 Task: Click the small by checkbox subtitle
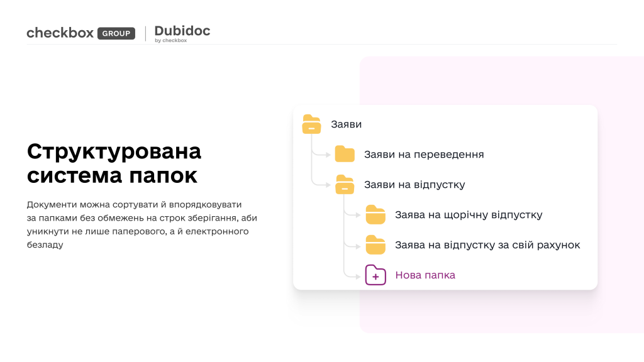(x=170, y=41)
